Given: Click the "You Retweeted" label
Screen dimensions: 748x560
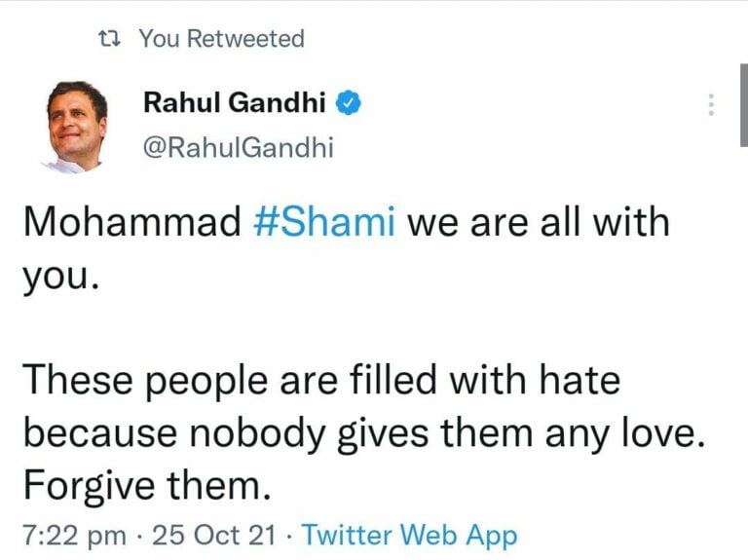Looking at the screenshot, I should (x=221, y=39).
